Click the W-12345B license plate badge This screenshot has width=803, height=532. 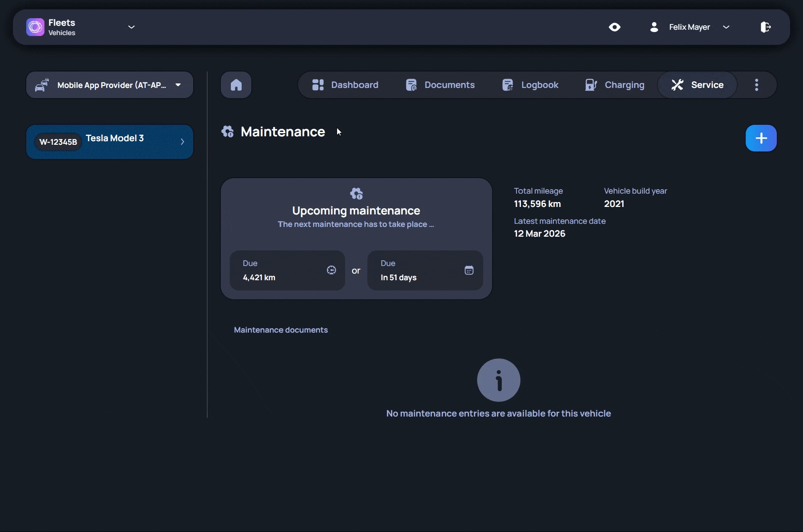click(x=58, y=142)
